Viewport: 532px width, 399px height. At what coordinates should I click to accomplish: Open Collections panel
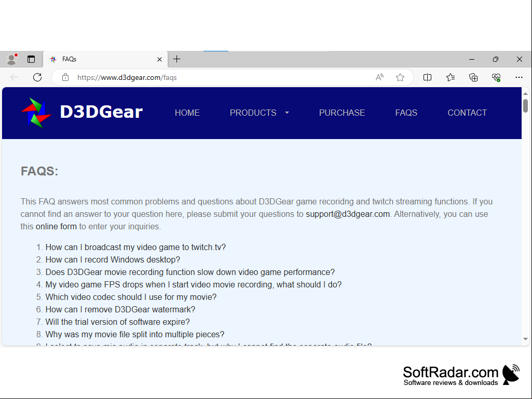pyautogui.click(x=473, y=77)
